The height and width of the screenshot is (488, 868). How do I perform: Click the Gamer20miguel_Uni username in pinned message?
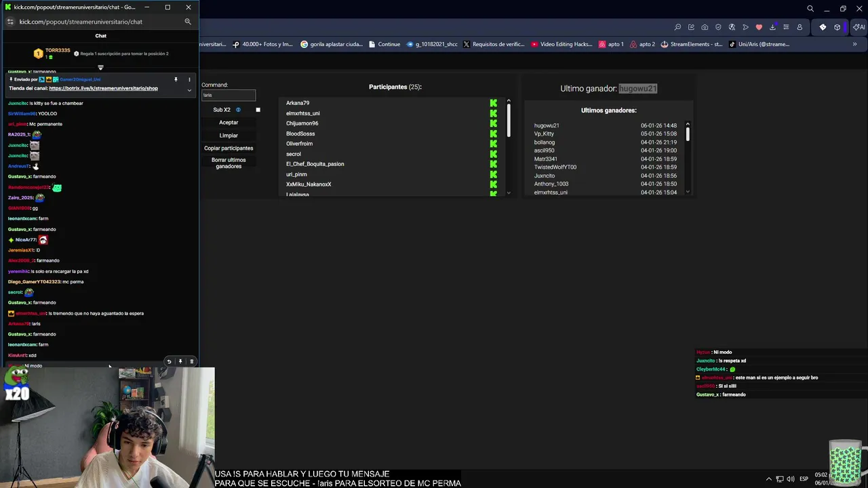(80, 79)
